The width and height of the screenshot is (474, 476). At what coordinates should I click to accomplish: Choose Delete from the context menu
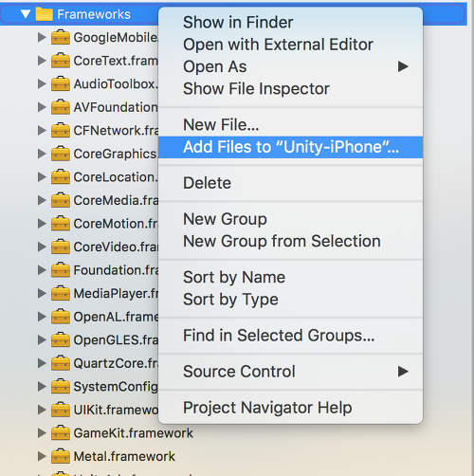(290, 183)
